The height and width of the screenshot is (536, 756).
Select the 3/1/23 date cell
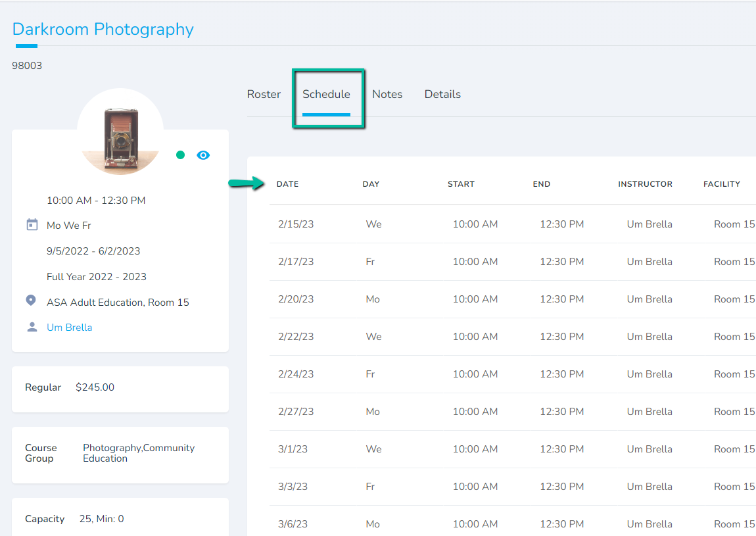[293, 449]
